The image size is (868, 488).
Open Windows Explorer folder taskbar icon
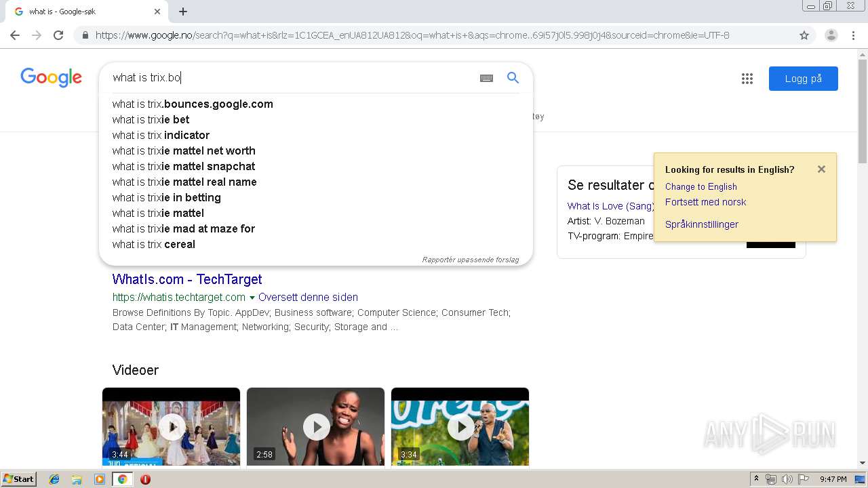[77, 479]
